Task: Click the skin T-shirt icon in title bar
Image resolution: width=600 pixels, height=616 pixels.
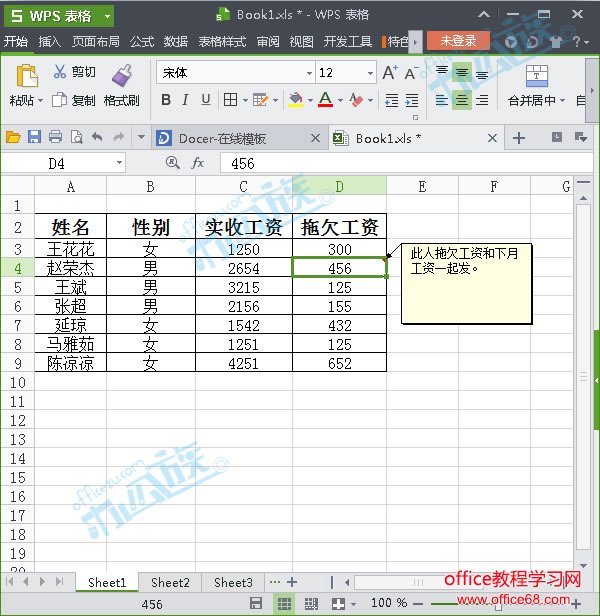Action: [556, 41]
